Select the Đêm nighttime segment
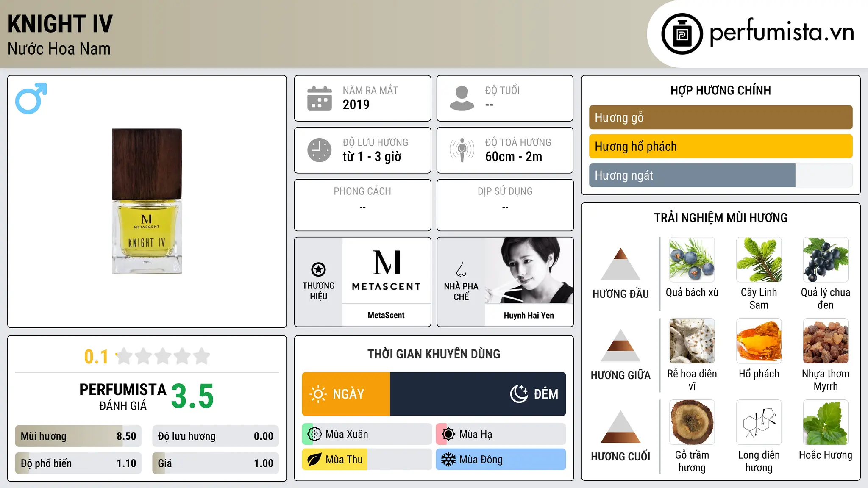Screen dimensions: 868x488 [x=478, y=394]
